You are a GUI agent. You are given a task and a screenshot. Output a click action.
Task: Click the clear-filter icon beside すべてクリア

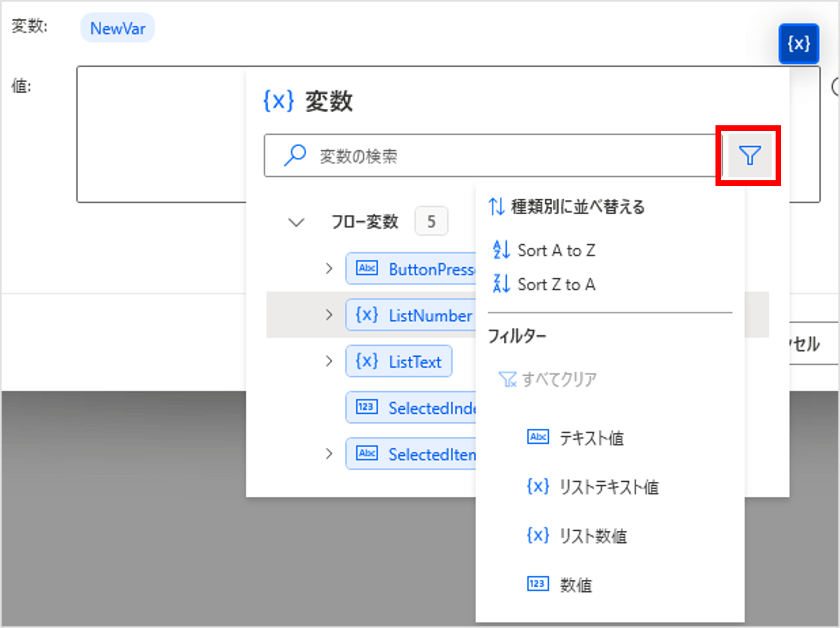tap(508, 378)
